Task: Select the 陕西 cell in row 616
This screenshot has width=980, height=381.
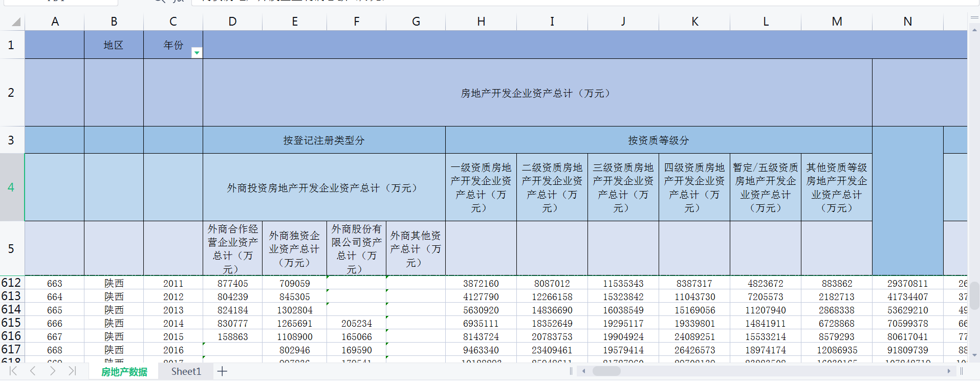Action: 114,336
